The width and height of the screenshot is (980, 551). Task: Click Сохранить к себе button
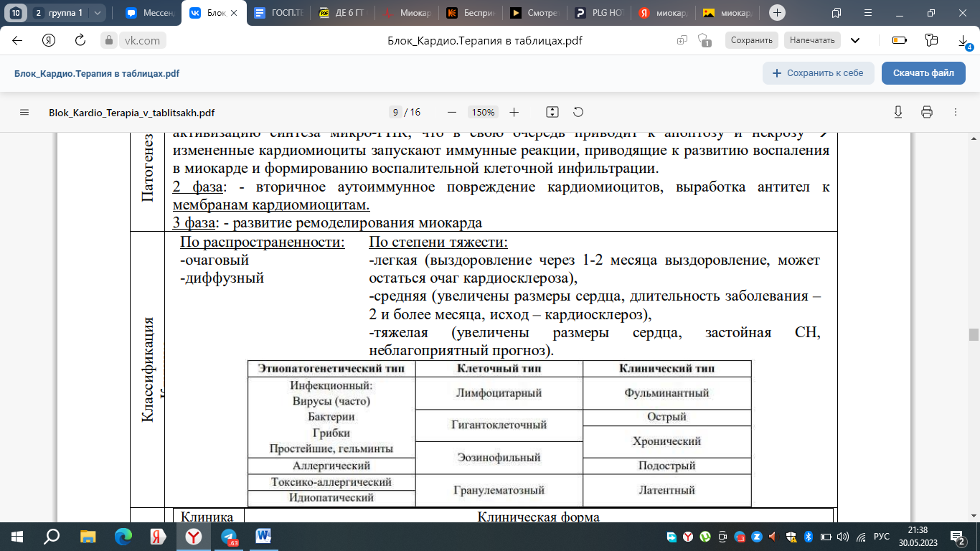(818, 73)
